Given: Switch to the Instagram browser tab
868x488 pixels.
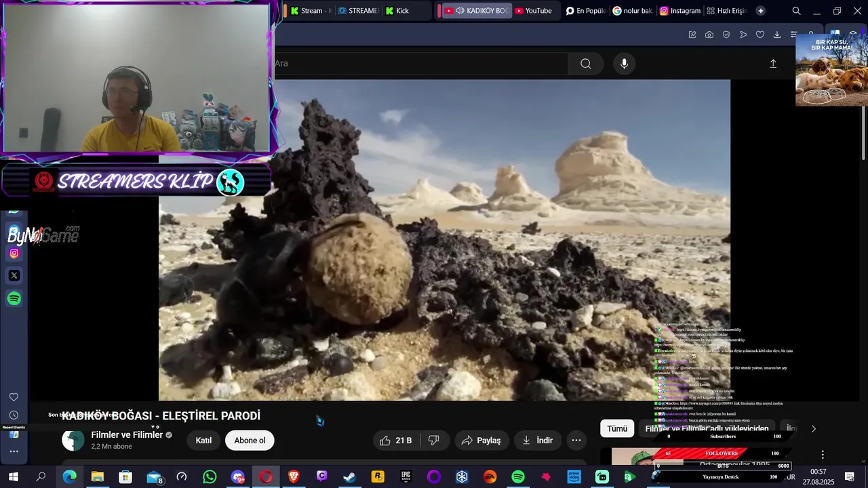Looking at the screenshot, I should (x=680, y=11).
